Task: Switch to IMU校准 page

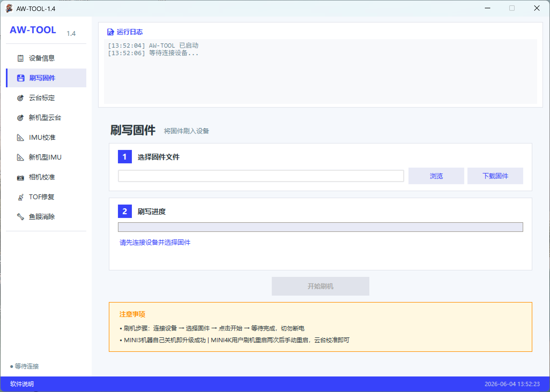Action: pyautogui.click(x=46, y=137)
